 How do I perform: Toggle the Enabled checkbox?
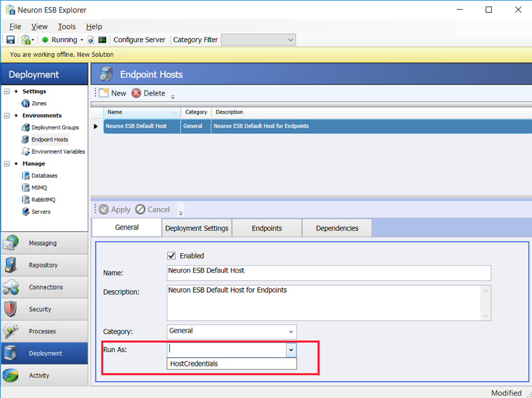tap(171, 256)
